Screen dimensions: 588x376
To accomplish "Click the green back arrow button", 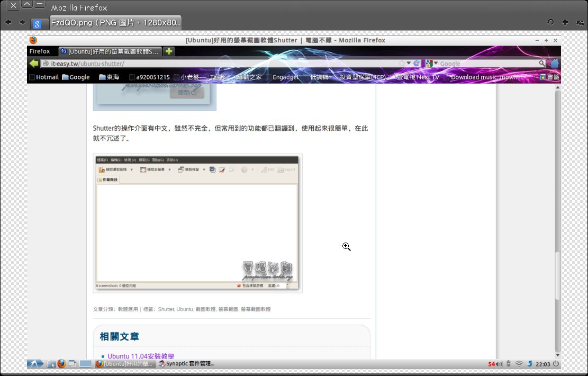I will 34,64.
